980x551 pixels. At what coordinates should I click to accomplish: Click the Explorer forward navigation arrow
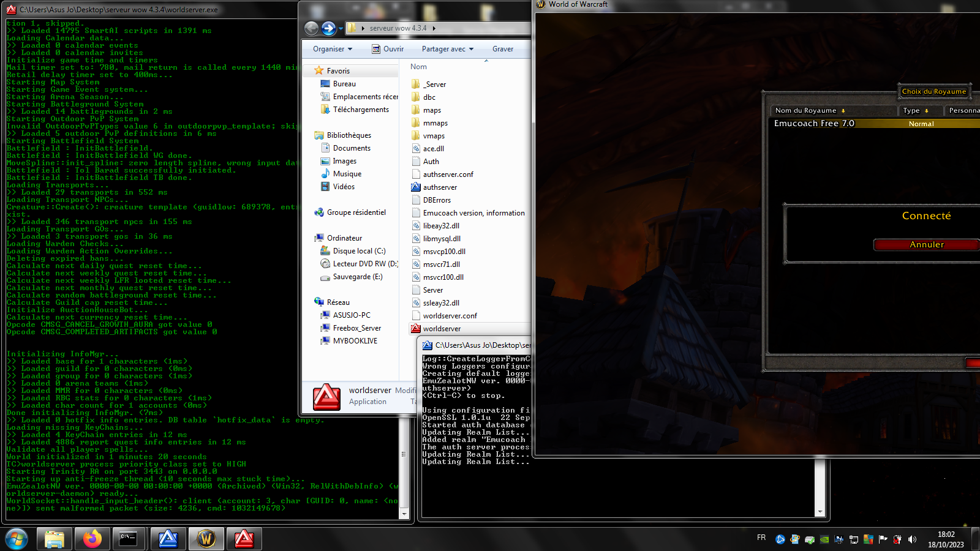328,28
